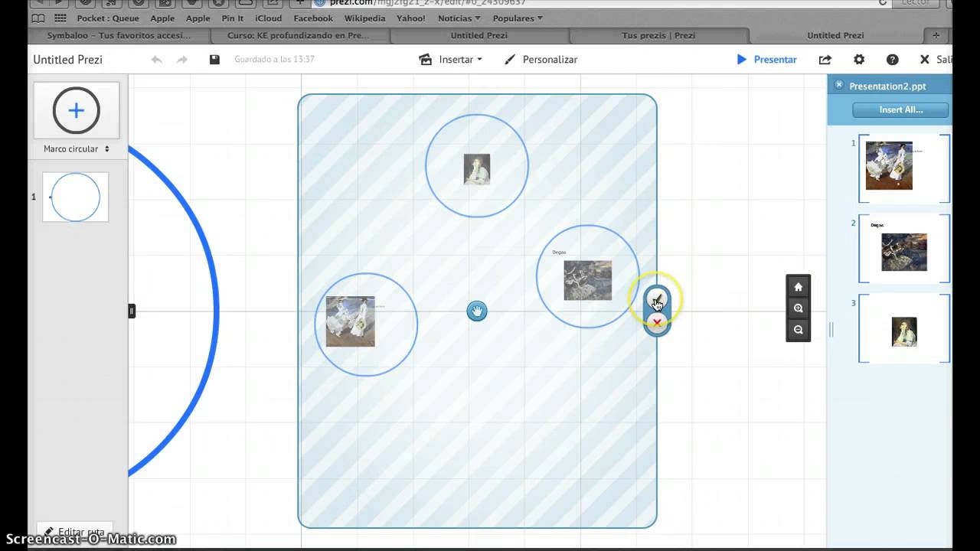Switch to the Curso: KE profundizando tab

coord(298,35)
